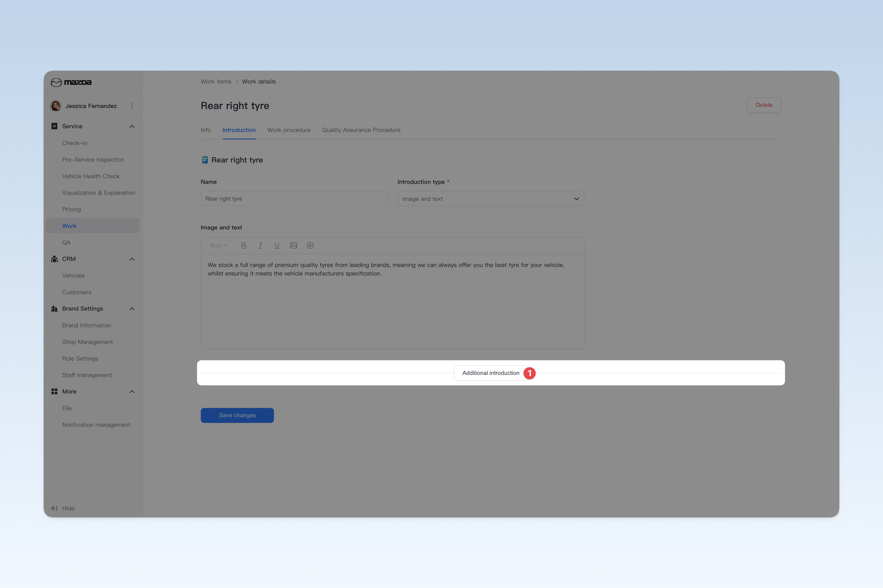Open Check-in in the sidebar
Image resolution: width=883 pixels, height=588 pixels.
click(75, 143)
